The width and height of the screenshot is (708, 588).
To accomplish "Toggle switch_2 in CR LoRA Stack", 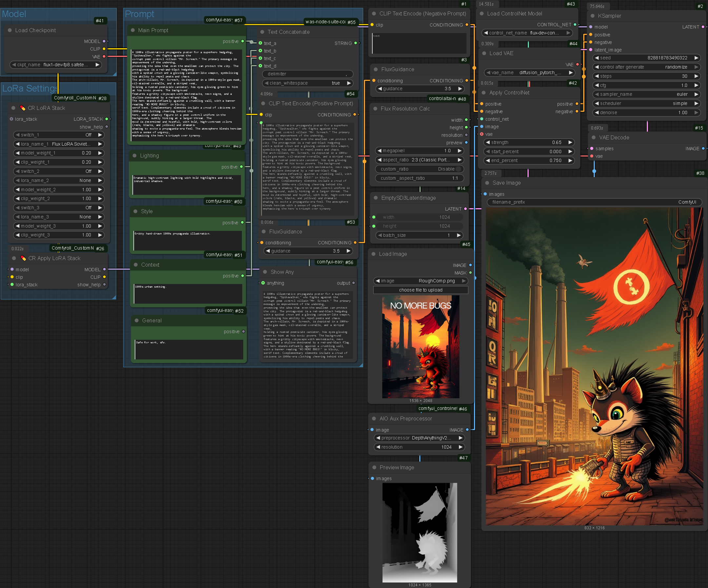I will [59, 172].
